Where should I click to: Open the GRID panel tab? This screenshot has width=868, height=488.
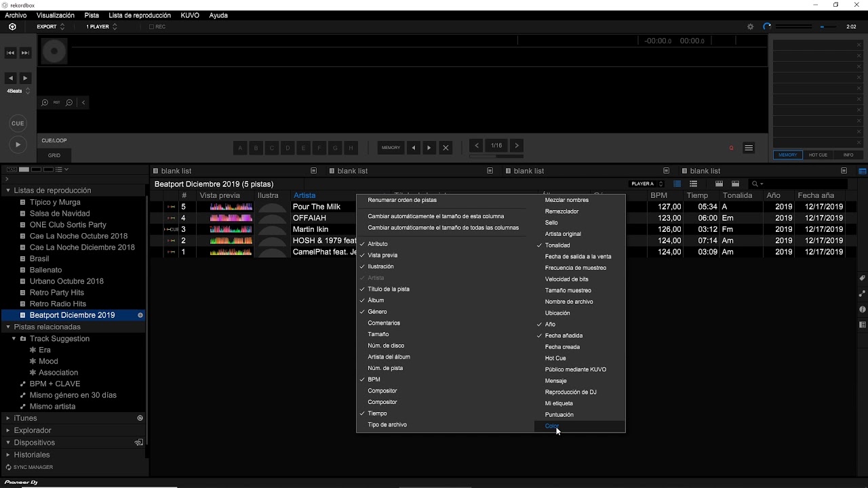(54, 155)
